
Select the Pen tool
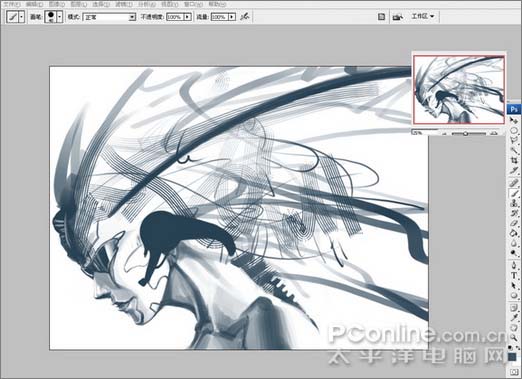514,265
